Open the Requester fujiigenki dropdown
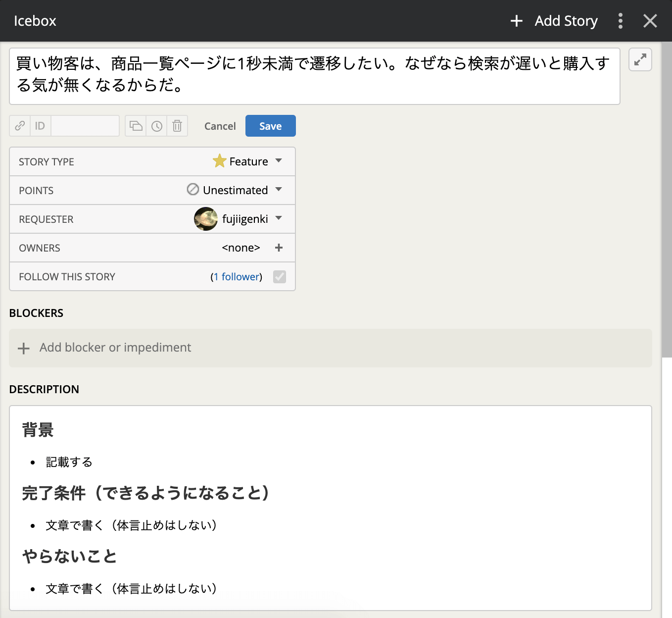 pyautogui.click(x=239, y=219)
